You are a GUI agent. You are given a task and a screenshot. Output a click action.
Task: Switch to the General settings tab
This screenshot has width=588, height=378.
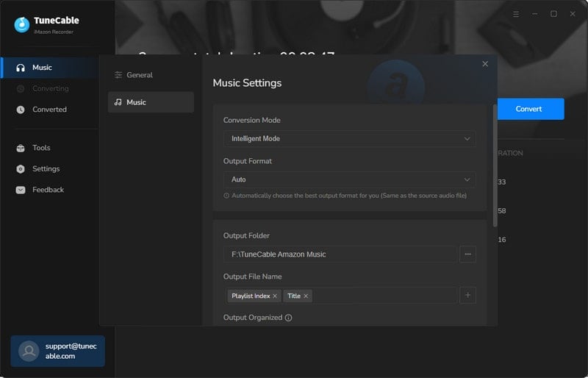point(151,75)
